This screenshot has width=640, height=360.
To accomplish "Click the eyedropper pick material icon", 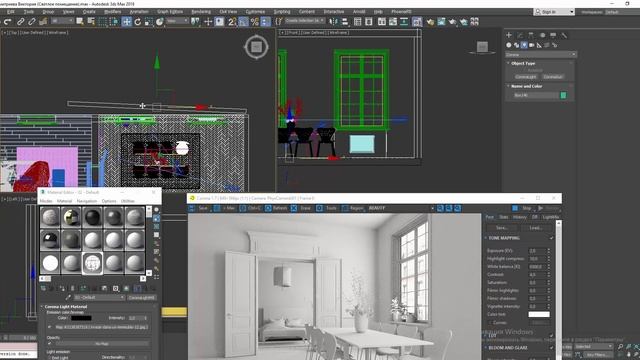I will (68, 298).
